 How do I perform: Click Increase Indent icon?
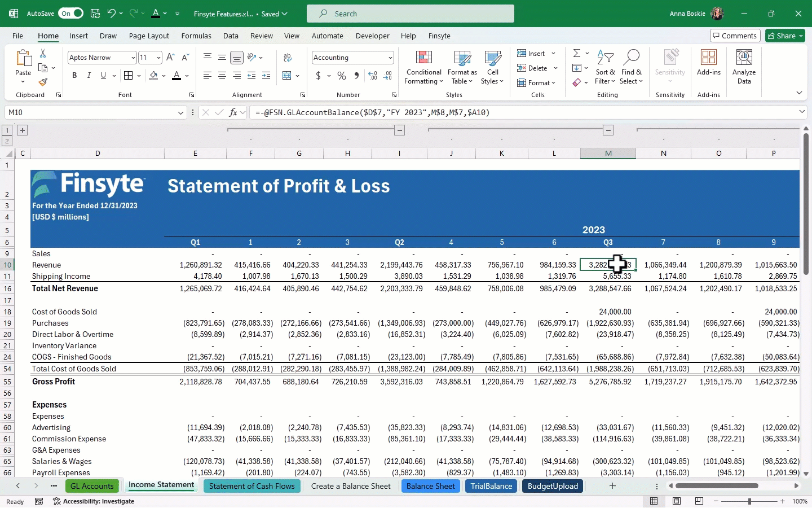(266, 76)
